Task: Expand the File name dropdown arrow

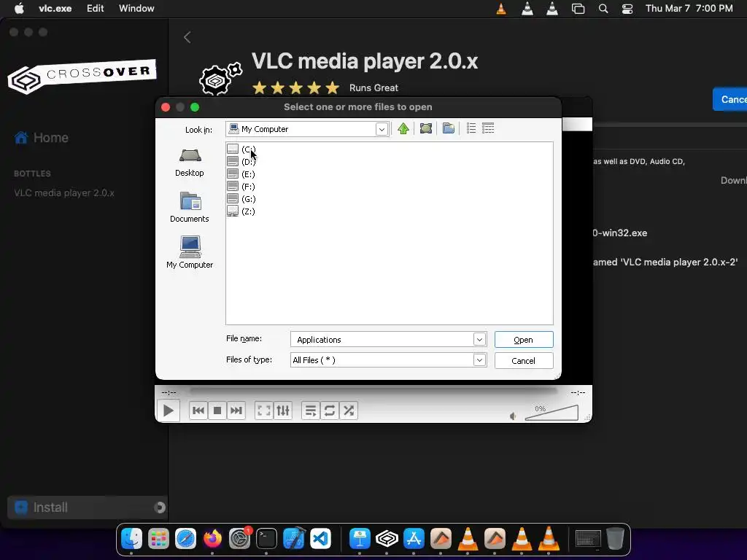Action: point(479,340)
